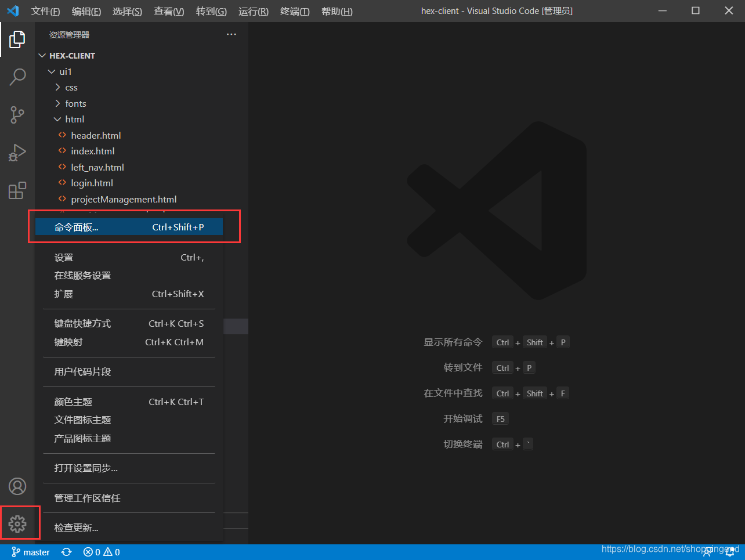Open the 运行(R) menu
Screen dimensions: 745x560
point(254,11)
